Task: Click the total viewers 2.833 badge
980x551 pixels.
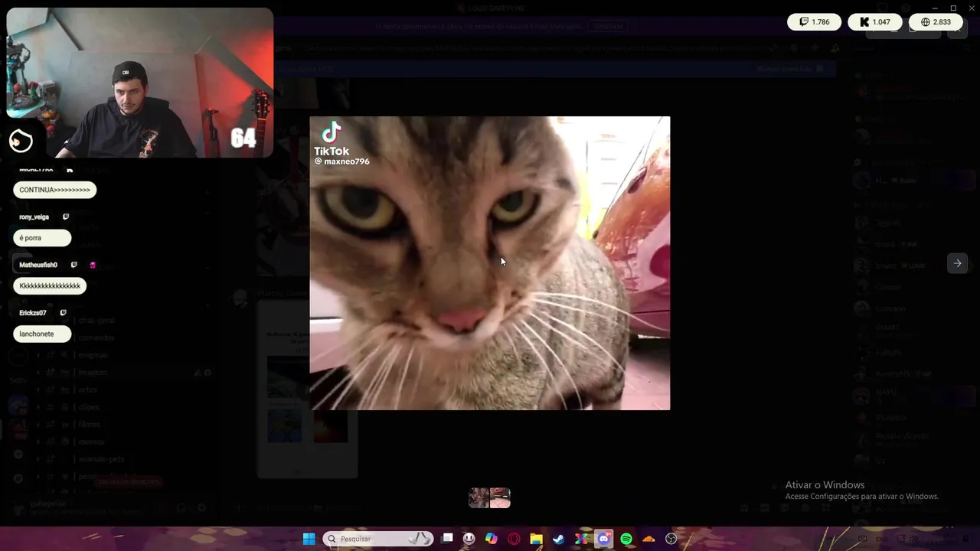Action: [936, 22]
